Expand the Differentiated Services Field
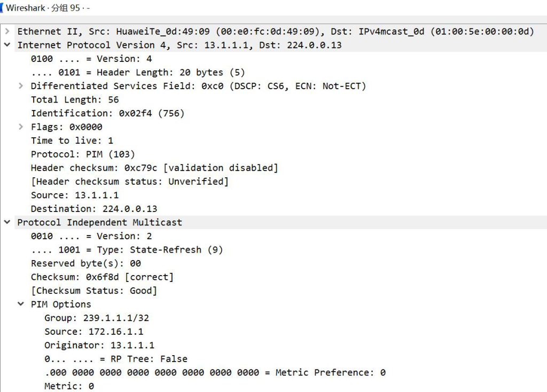Viewport: 547px width, 392px height. click(21, 86)
